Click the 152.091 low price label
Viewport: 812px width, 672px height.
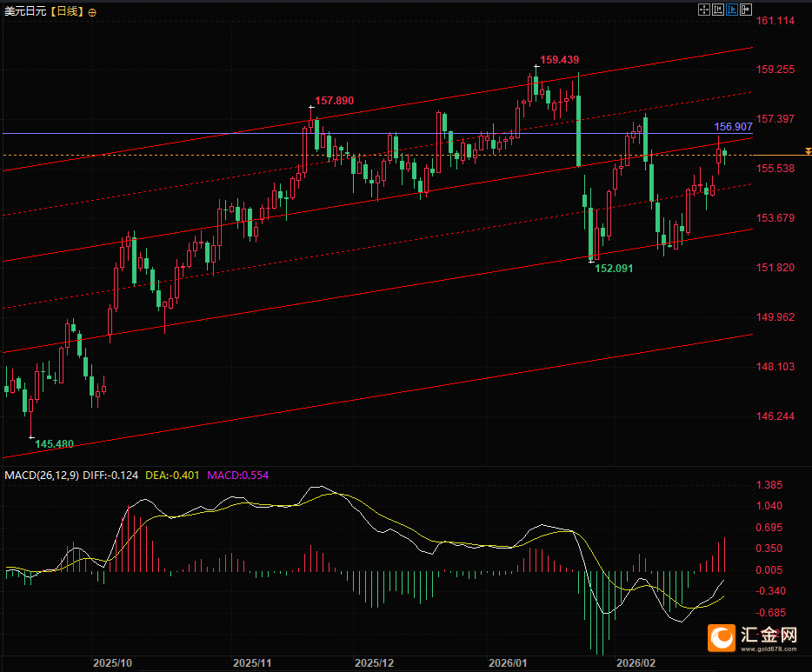[614, 269]
